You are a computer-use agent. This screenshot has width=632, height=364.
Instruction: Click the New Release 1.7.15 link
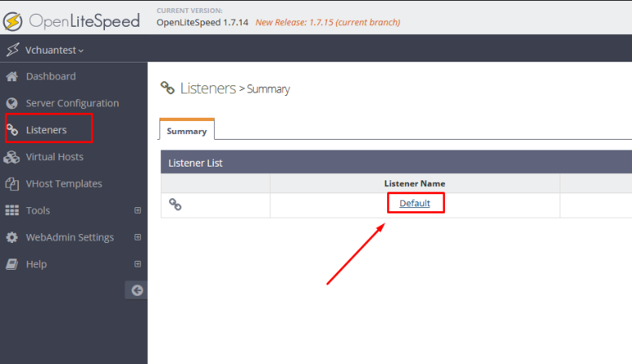[328, 23]
